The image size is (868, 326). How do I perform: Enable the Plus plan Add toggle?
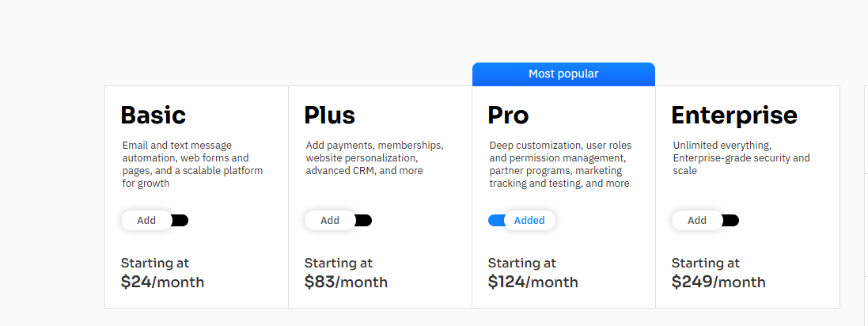pos(338,221)
